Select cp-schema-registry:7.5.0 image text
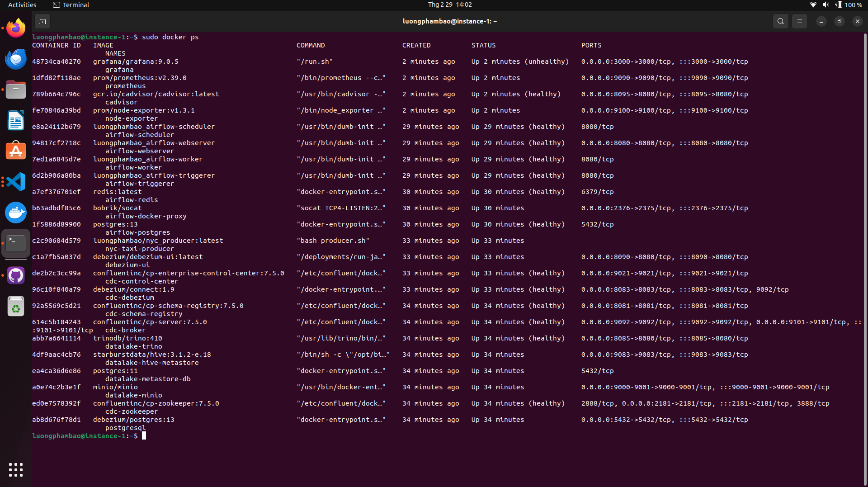 click(x=168, y=306)
